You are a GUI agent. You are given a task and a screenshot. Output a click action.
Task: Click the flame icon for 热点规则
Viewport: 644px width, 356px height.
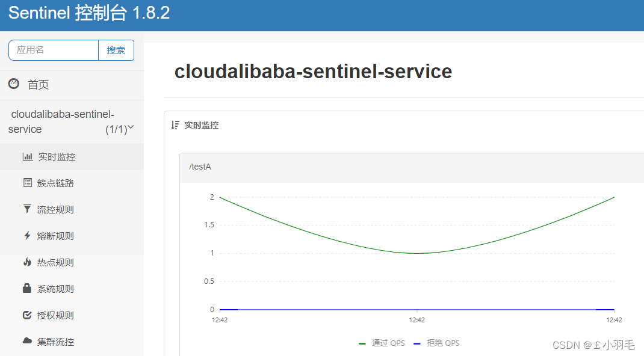pyautogui.click(x=27, y=262)
